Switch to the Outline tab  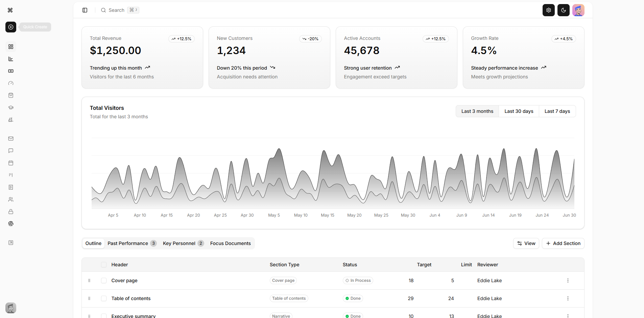pos(93,243)
